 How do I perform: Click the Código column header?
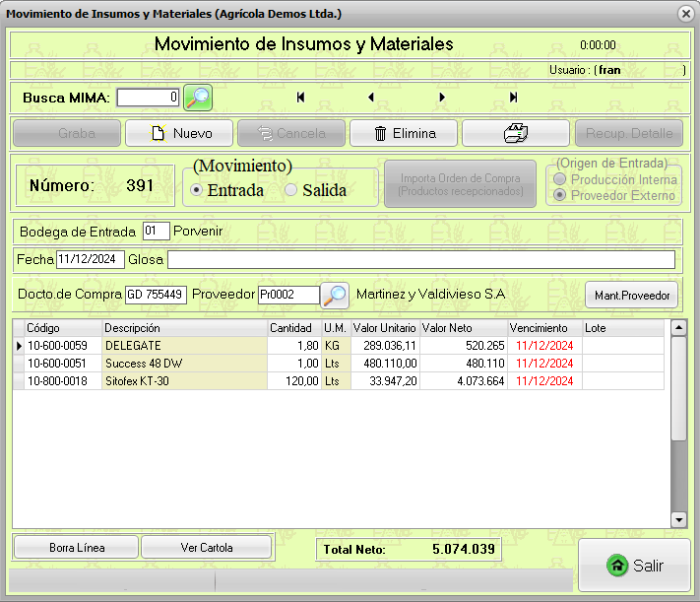pyautogui.click(x=63, y=328)
